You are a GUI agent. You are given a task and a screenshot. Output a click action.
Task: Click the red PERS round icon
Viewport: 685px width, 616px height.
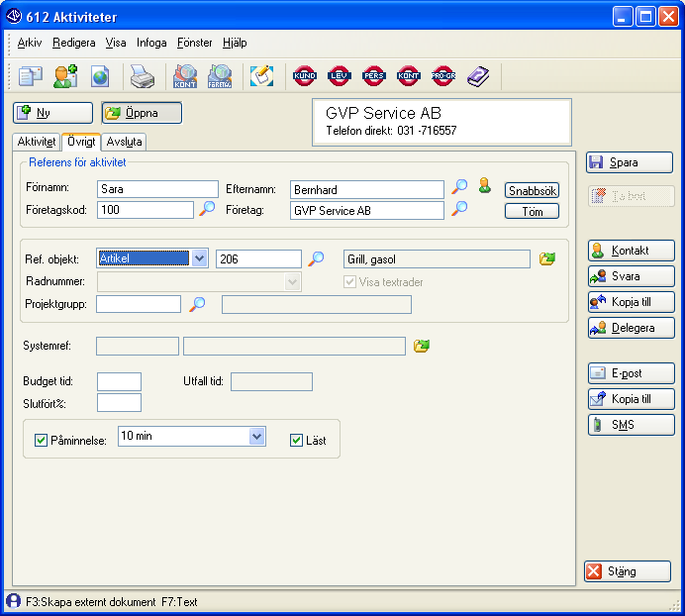(x=373, y=75)
